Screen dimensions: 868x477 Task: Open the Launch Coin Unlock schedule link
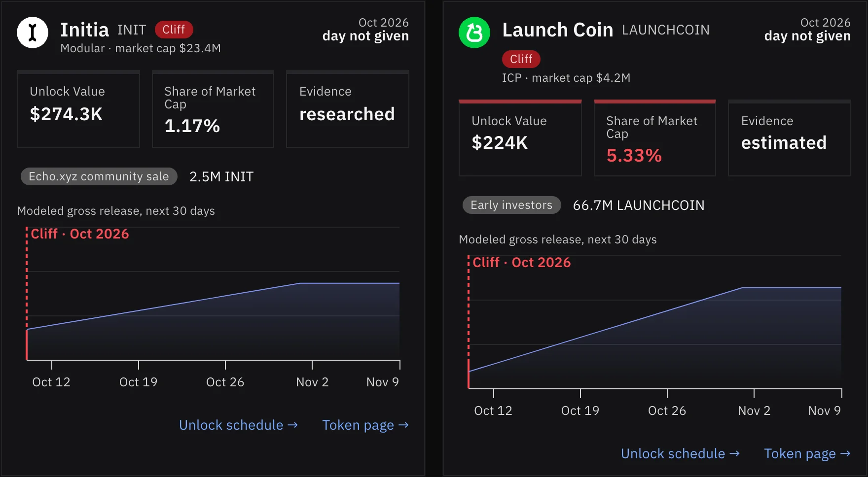click(x=681, y=453)
